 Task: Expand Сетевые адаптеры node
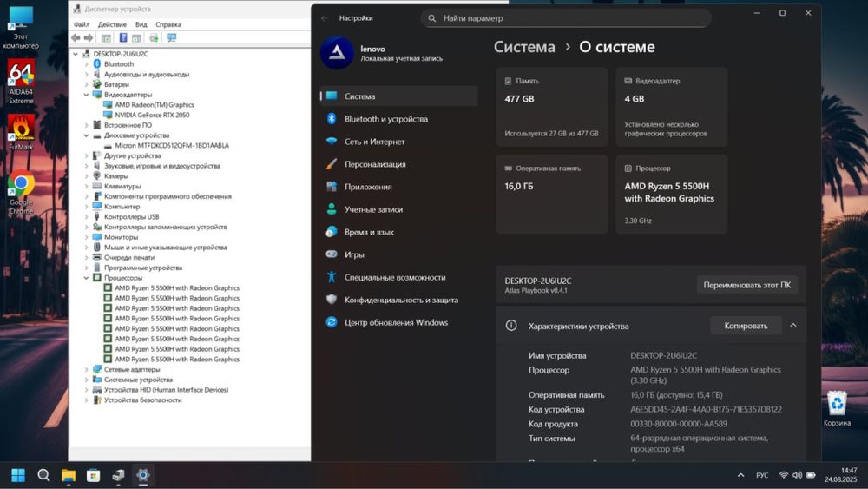(x=86, y=369)
